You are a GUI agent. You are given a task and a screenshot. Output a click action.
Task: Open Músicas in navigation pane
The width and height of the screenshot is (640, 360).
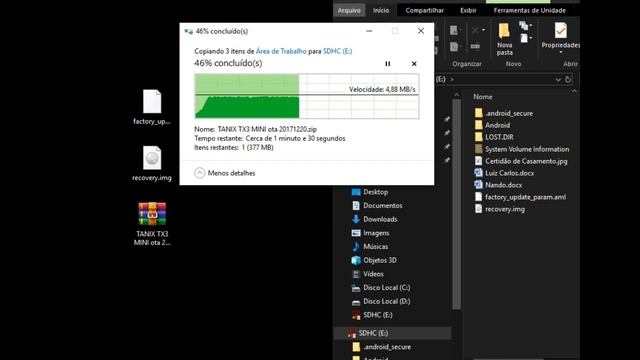(370, 247)
